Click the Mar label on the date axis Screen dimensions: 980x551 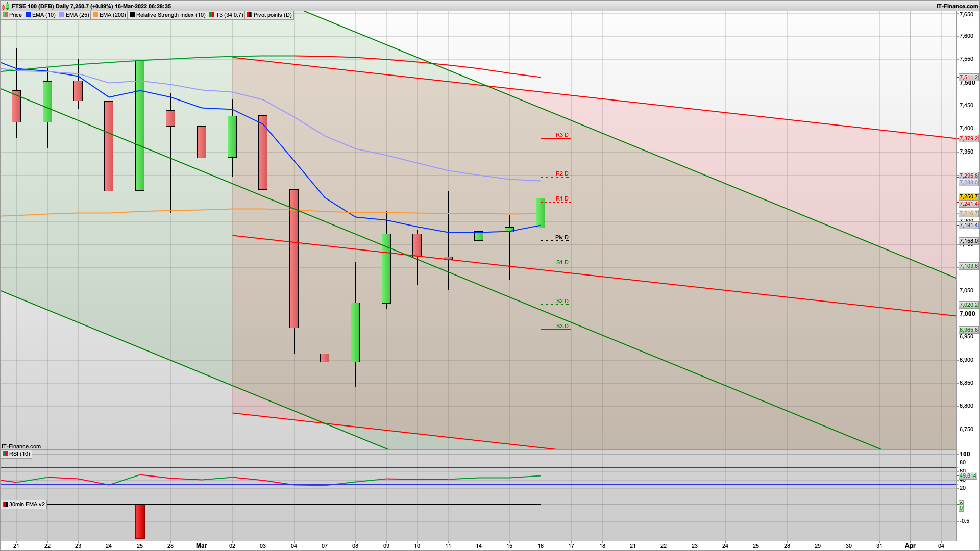(x=202, y=546)
